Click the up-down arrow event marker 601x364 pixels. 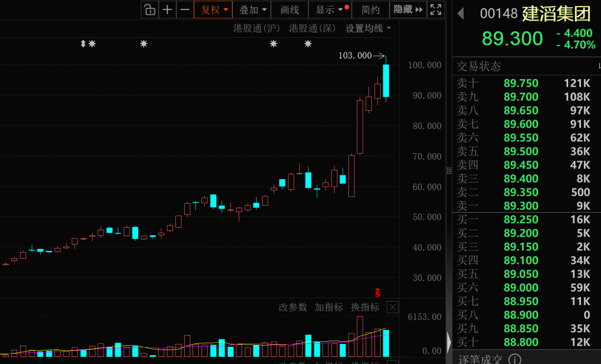[83, 43]
